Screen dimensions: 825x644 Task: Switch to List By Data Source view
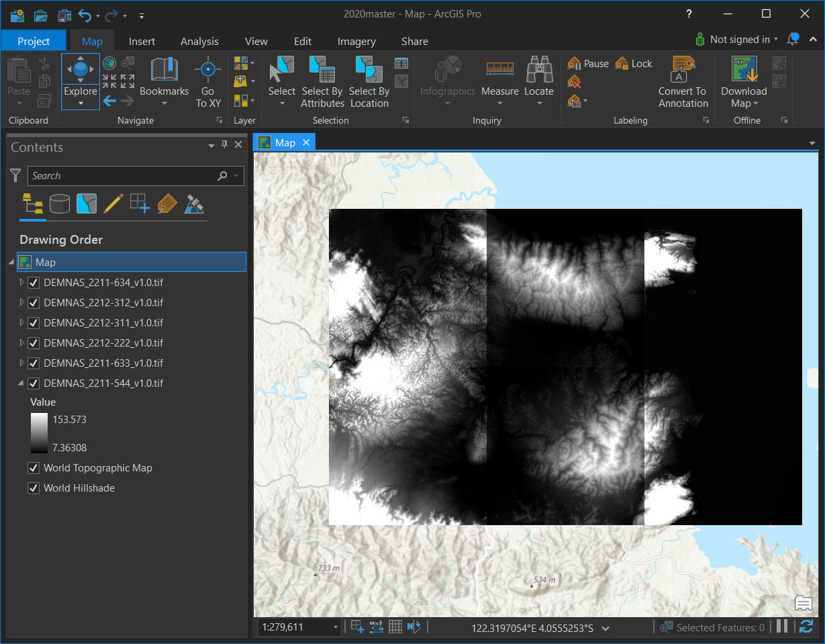pos(60,203)
